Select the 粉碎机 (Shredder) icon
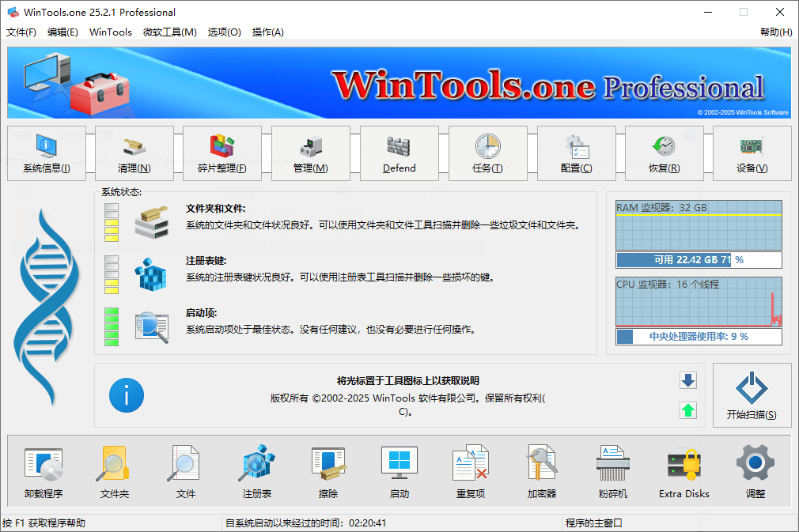 click(612, 471)
